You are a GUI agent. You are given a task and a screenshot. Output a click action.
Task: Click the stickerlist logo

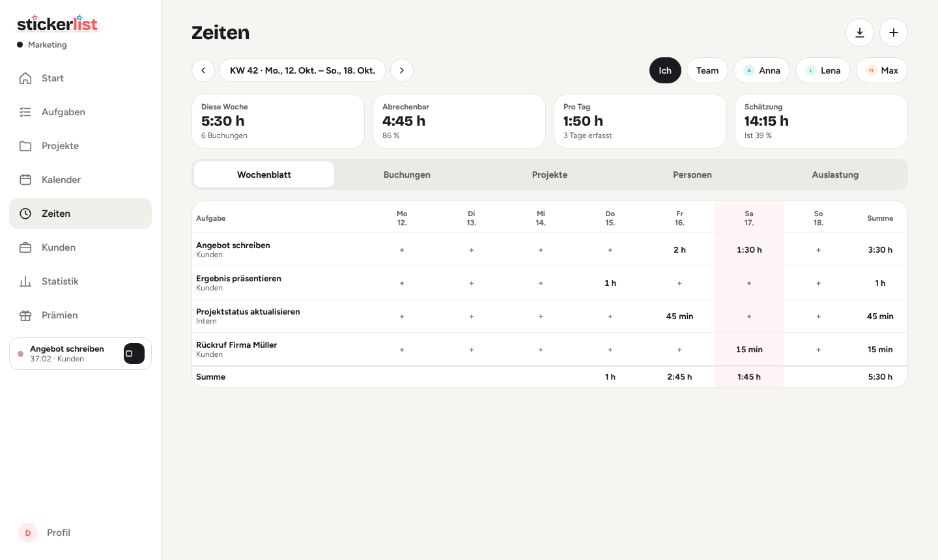click(x=57, y=24)
